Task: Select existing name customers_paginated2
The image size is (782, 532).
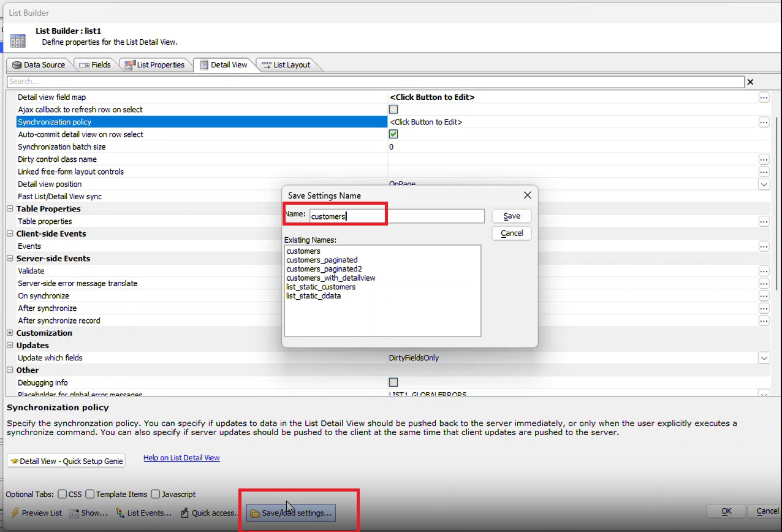Action: pyautogui.click(x=324, y=269)
